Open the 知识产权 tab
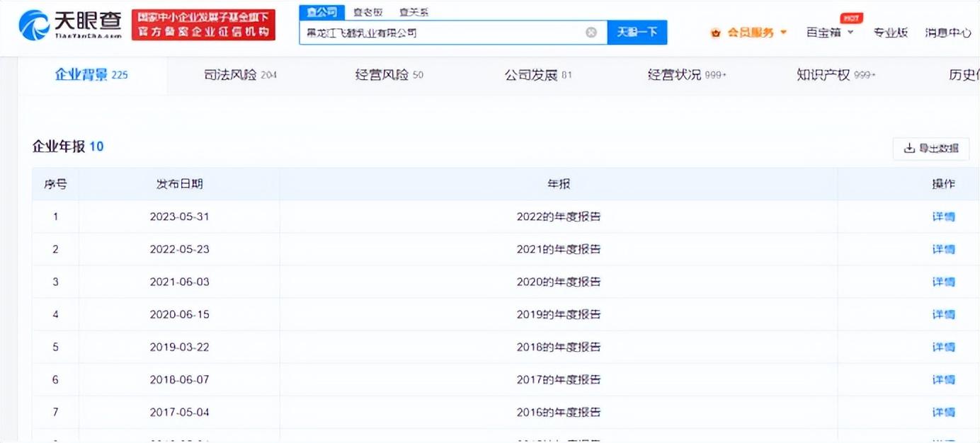 tap(836, 75)
